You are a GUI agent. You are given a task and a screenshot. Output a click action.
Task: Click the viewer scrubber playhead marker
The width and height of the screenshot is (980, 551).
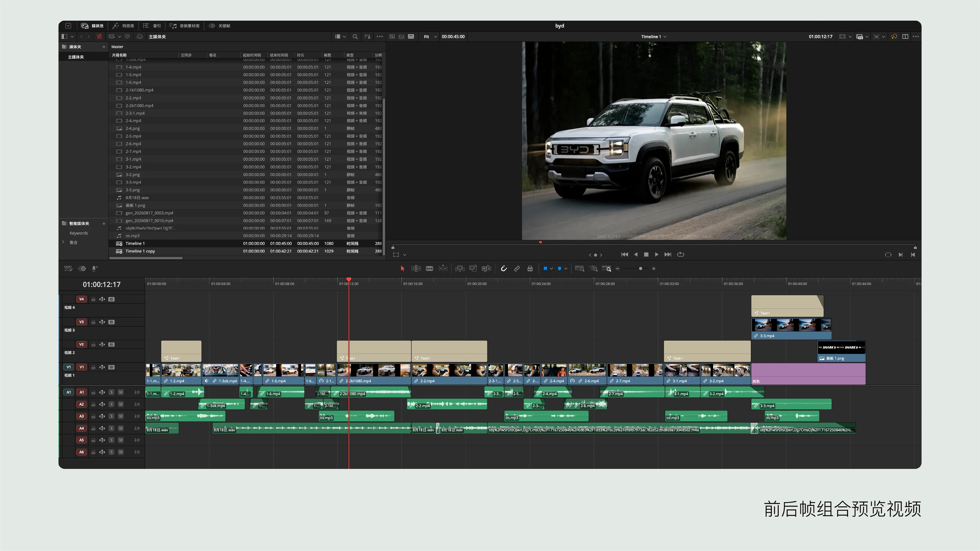(x=540, y=242)
